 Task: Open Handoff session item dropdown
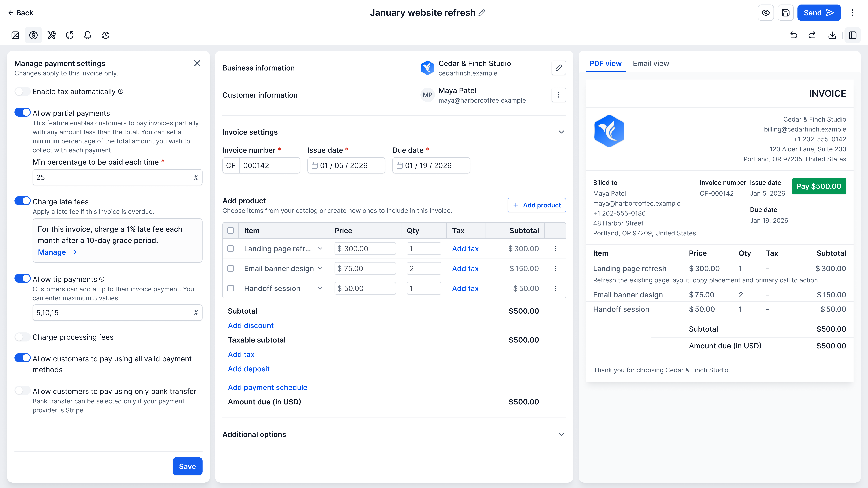click(320, 288)
